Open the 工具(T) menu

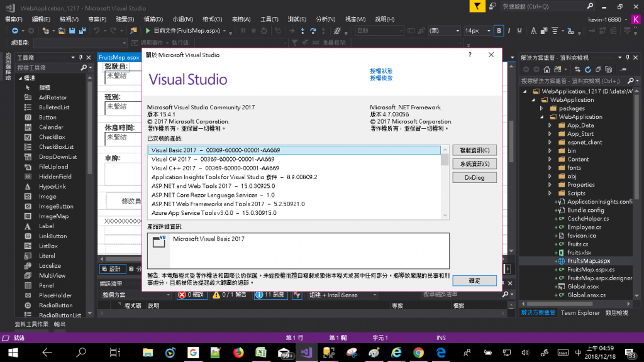point(269,19)
